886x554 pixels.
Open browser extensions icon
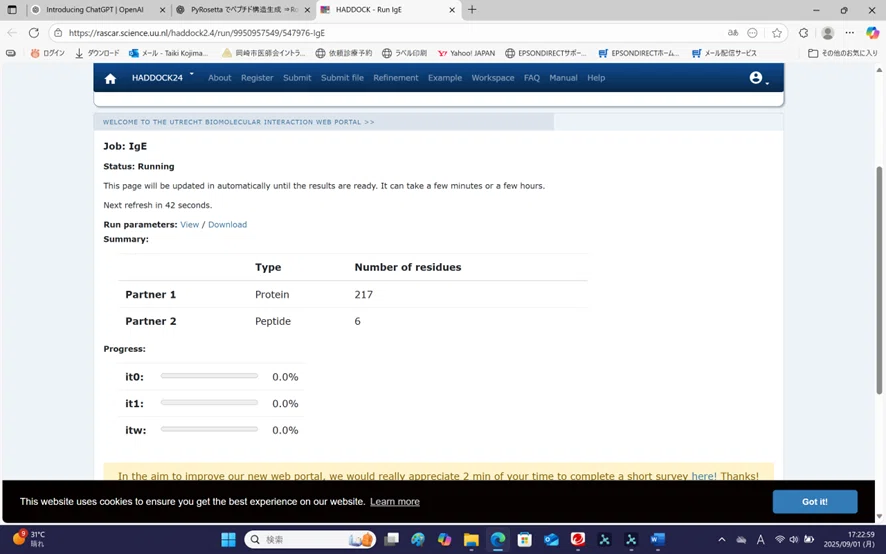804,33
